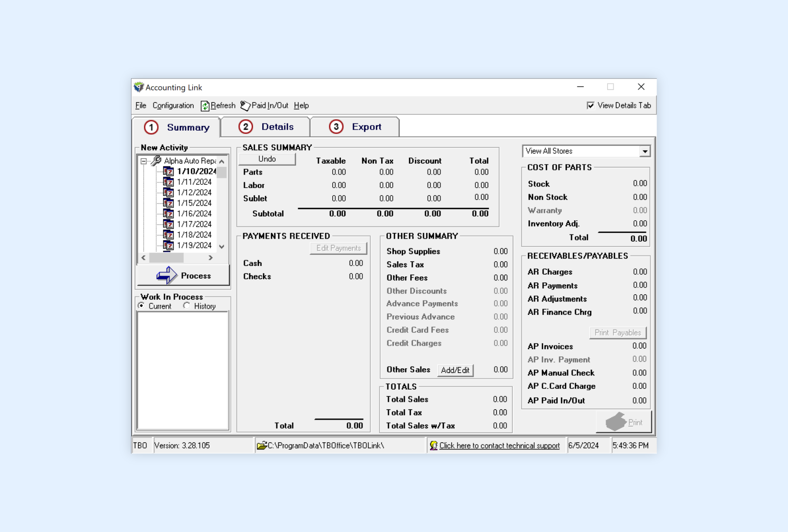Click the Add/Edit button for Other Sales
The image size is (788, 532).
tap(455, 370)
